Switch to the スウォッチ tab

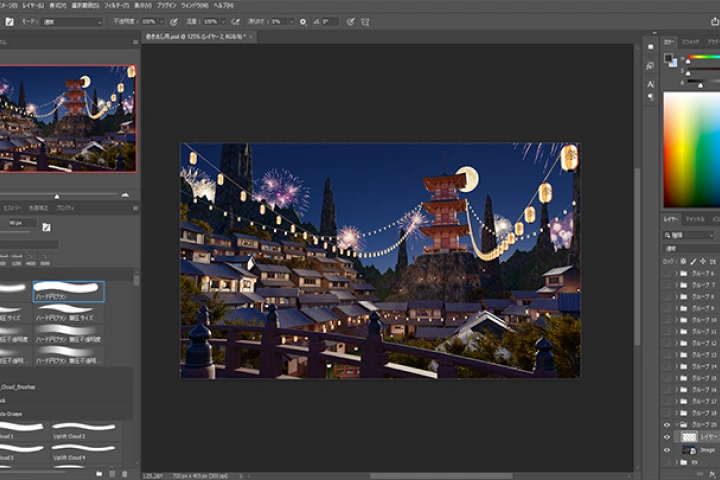tap(691, 42)
